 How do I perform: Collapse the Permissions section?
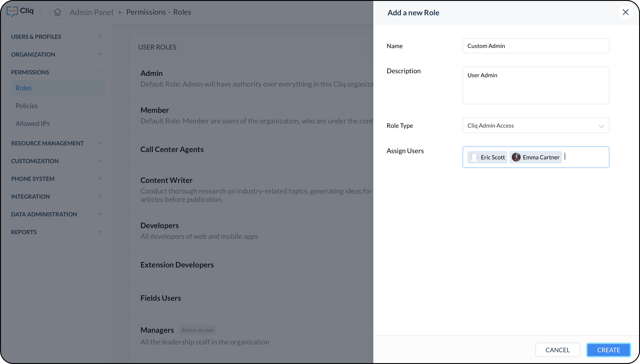[100, 72]
